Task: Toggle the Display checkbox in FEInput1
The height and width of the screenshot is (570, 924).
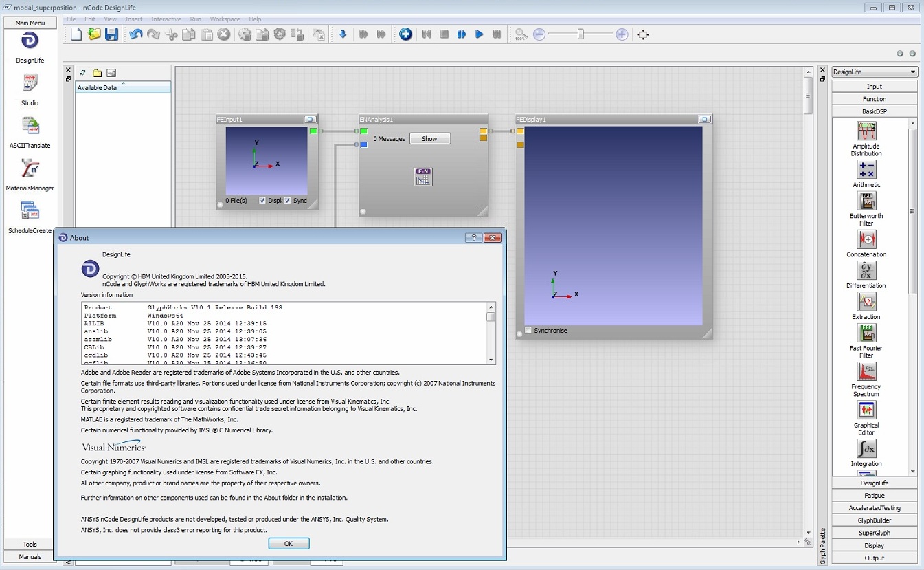Action: pos(262,201)
